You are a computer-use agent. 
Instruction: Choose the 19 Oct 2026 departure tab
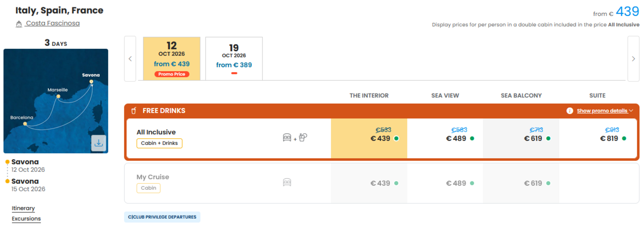[x=234, y=58]
